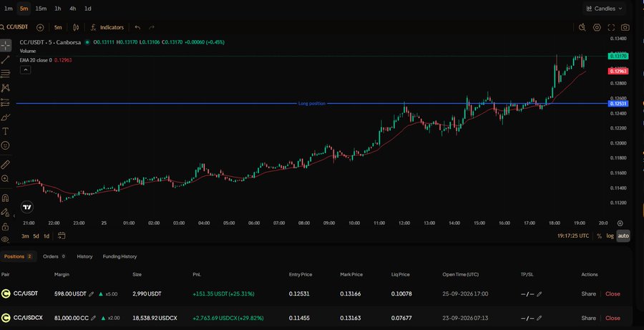The height and width of the screenshot is (330, 644).
Task: Open the Positions tab
Action: 18,256
